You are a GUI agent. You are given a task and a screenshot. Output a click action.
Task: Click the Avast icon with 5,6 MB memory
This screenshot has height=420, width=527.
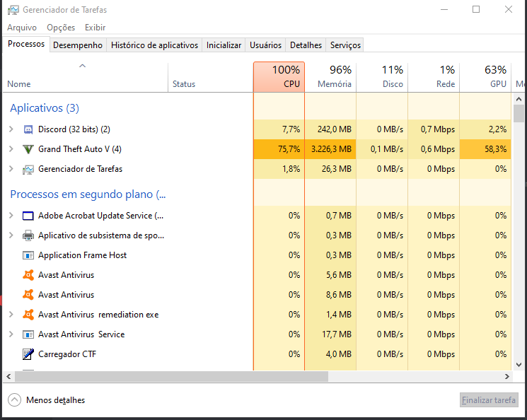[28, 275]
